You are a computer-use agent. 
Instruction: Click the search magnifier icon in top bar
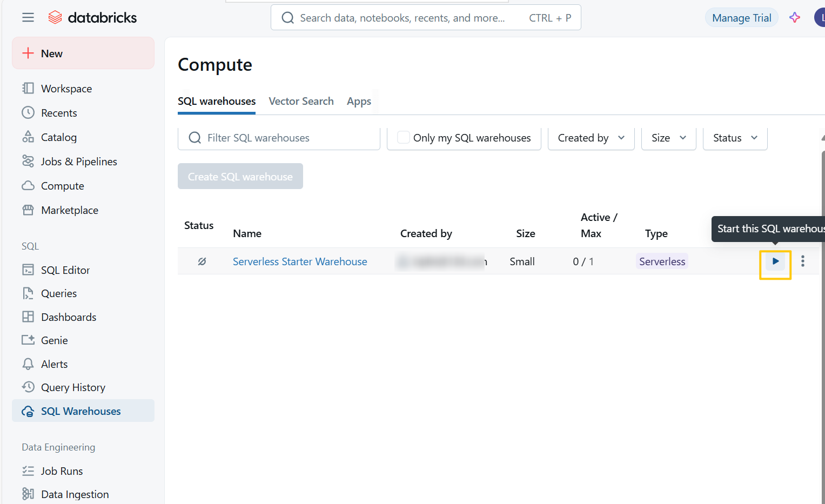[288, 18]
